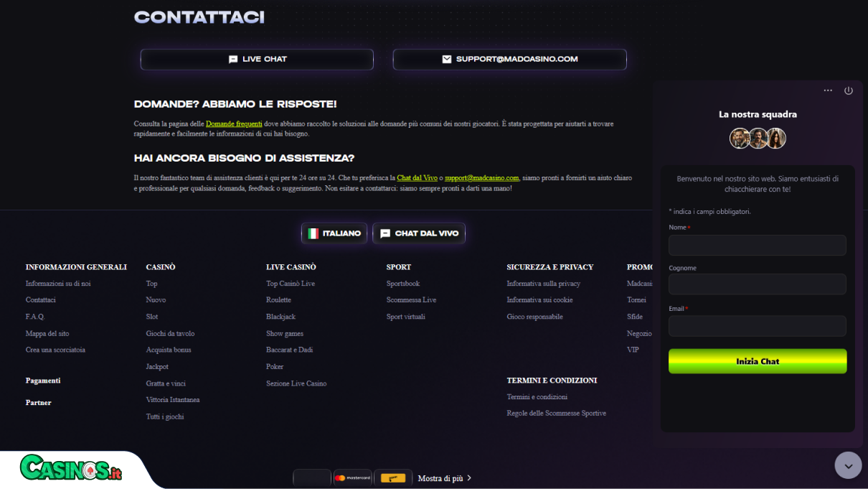Click the team avatars in chat widget

[758, 138]
